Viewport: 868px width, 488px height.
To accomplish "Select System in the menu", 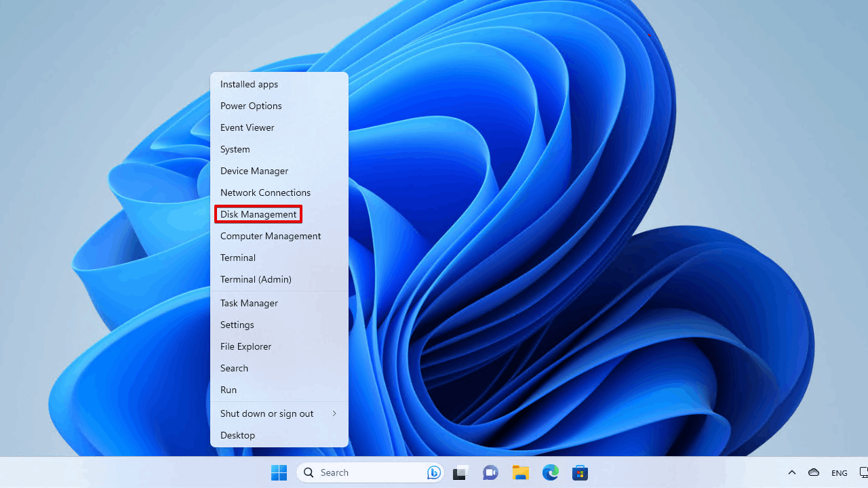I will (x=279, y=149).
